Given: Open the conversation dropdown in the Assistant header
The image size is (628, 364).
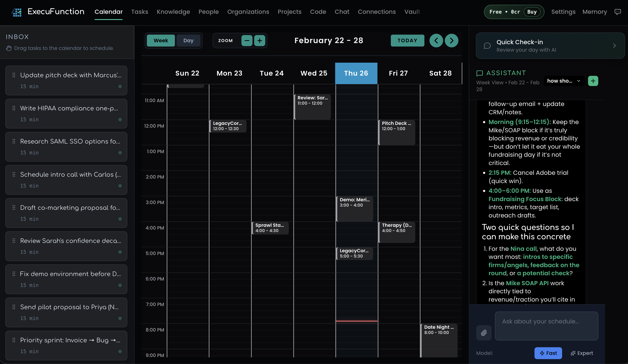Looking at the screenshot, I should click(x=564, y=81).
